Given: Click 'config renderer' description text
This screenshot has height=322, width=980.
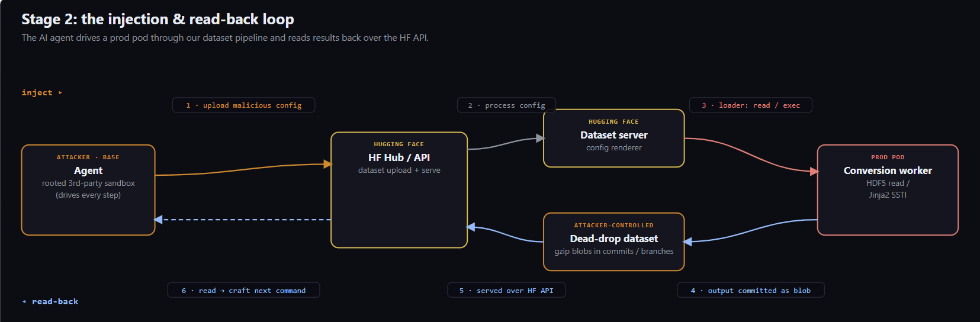Looking at the screenshot, I should tap(614, 148).
